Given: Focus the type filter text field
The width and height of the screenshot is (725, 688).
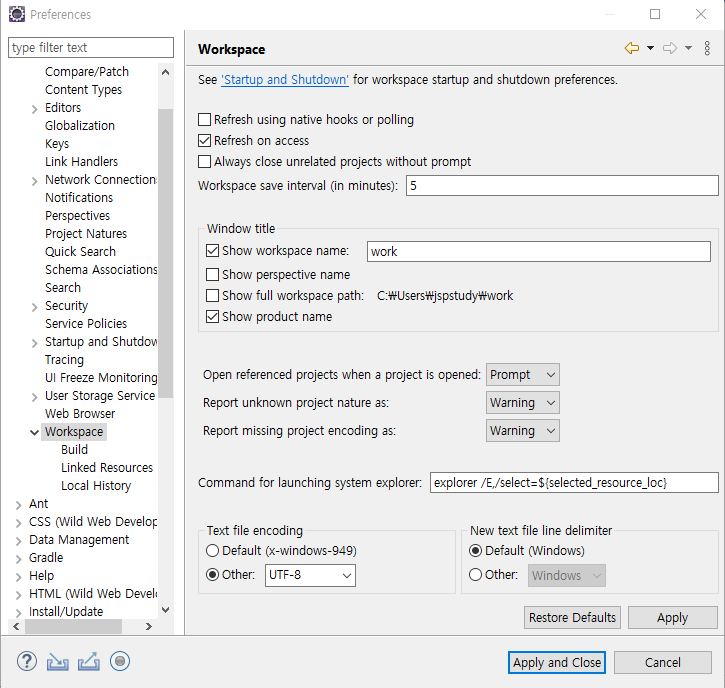Looking at the screenshot, I should pyautogui.click(x=91, y=48).
